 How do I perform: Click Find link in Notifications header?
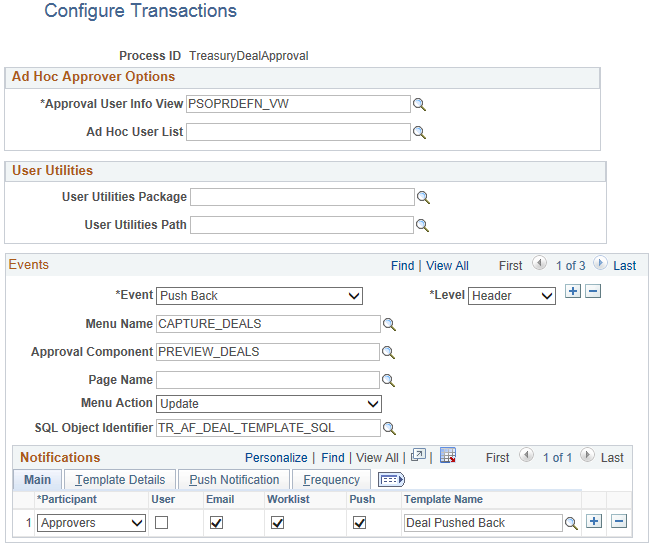[333, 458]
